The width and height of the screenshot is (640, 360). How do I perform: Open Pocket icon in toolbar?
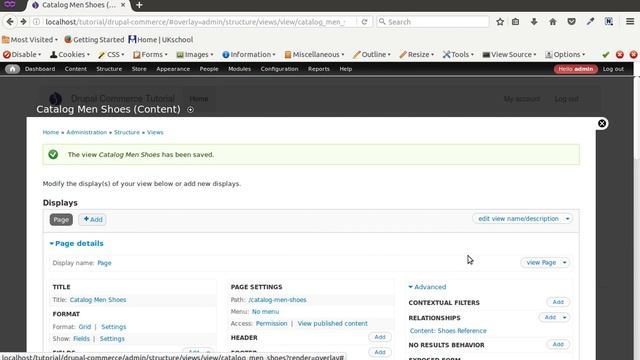[x=571, y=22]
